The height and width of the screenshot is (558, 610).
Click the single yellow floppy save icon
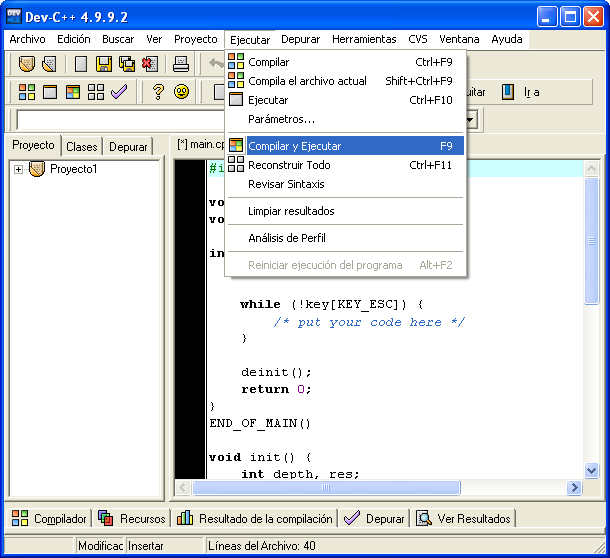[x=104, y=64]
